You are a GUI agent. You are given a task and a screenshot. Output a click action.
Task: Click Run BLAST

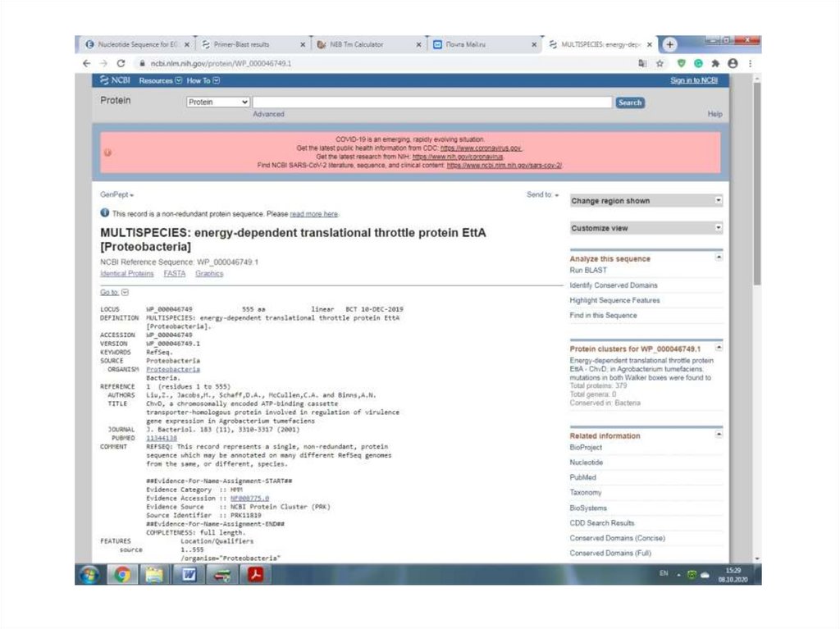pyautogui.click(x=588, y=270)
